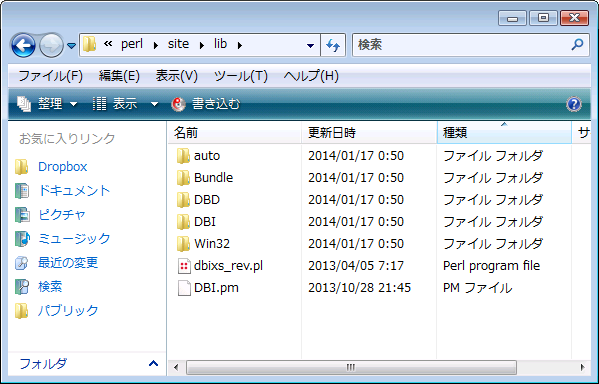
Task: Select the perl breadcrumb segment
Action: pos(132,44)
